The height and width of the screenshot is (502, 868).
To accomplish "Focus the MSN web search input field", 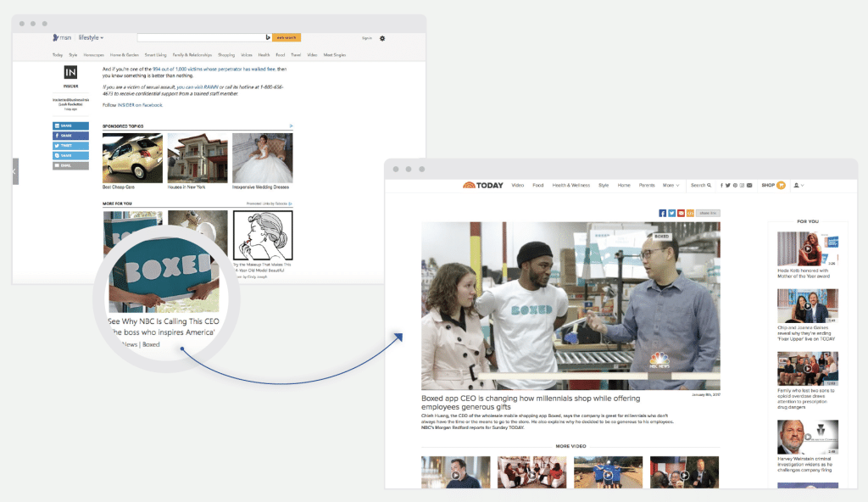I will [202, 37].
